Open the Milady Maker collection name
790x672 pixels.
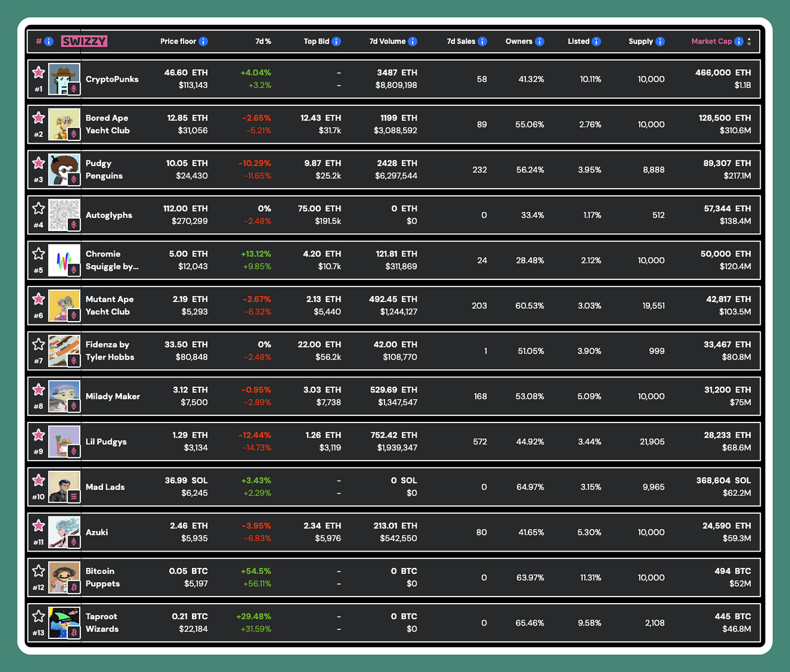coord(113,396)
